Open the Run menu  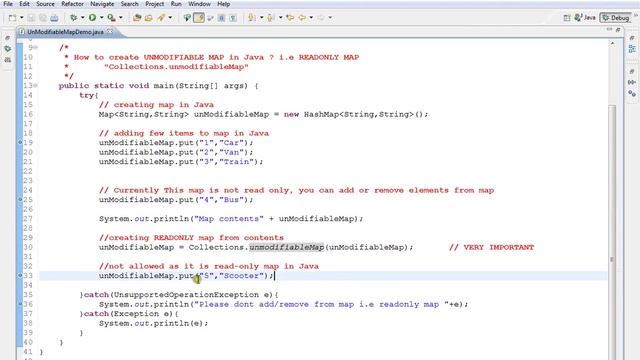[x=176, y=4]
